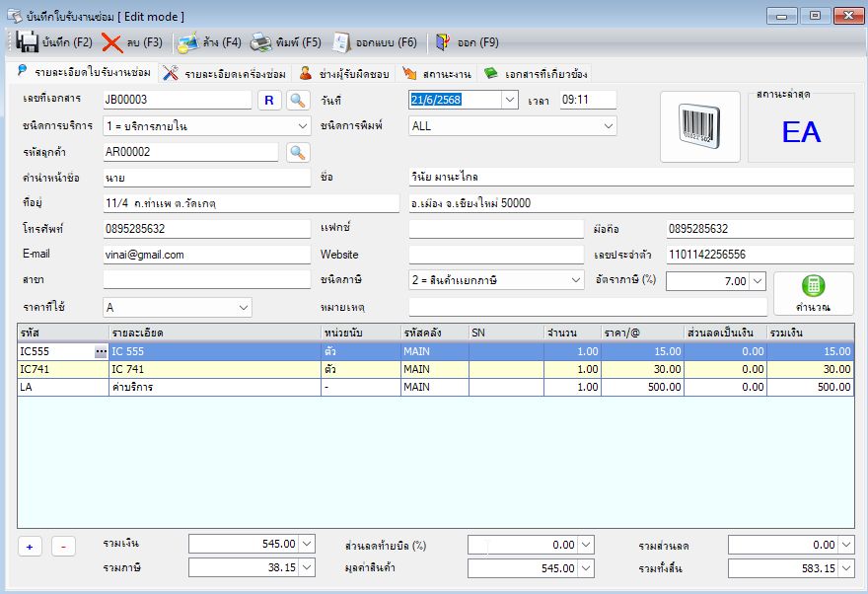Click the magnifier next to document number JB00003

[298, 101]
